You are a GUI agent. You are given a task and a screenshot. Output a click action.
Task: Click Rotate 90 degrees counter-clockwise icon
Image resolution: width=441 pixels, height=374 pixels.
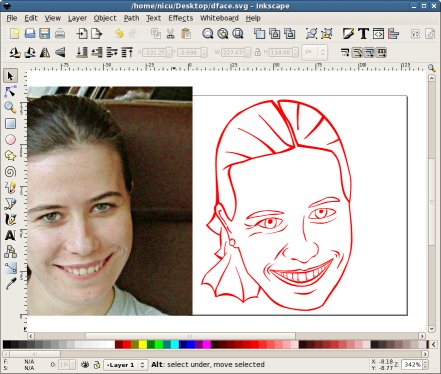coord(15,52)
